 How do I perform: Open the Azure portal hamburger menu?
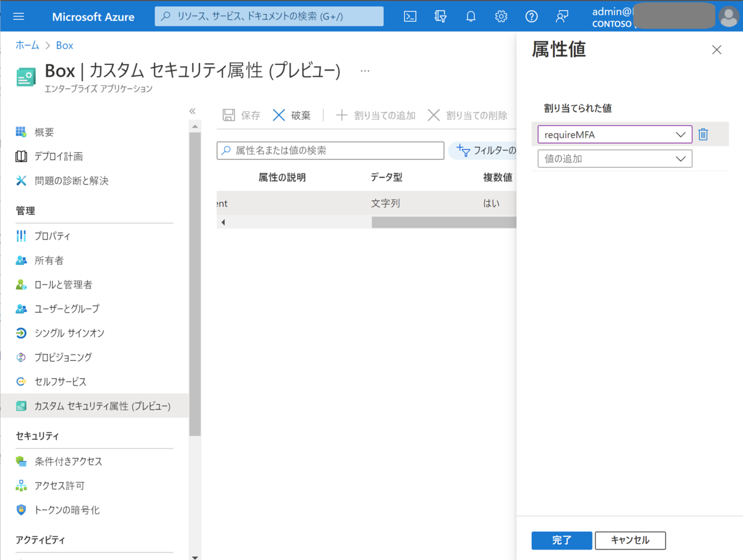coord(19,17)
